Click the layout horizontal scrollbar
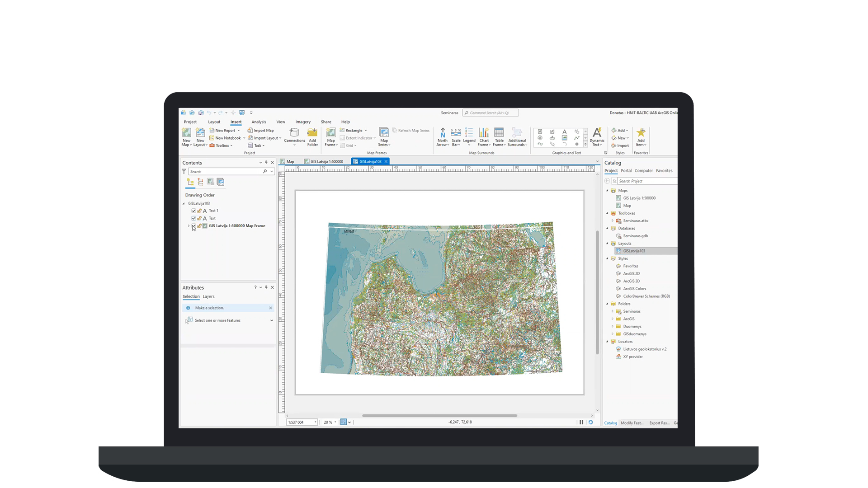The image size is (868, 488). pyautogui.click(x=439, y=416)
